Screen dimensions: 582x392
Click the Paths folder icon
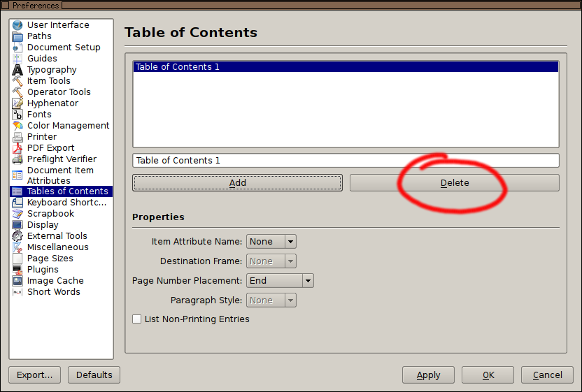17,36
